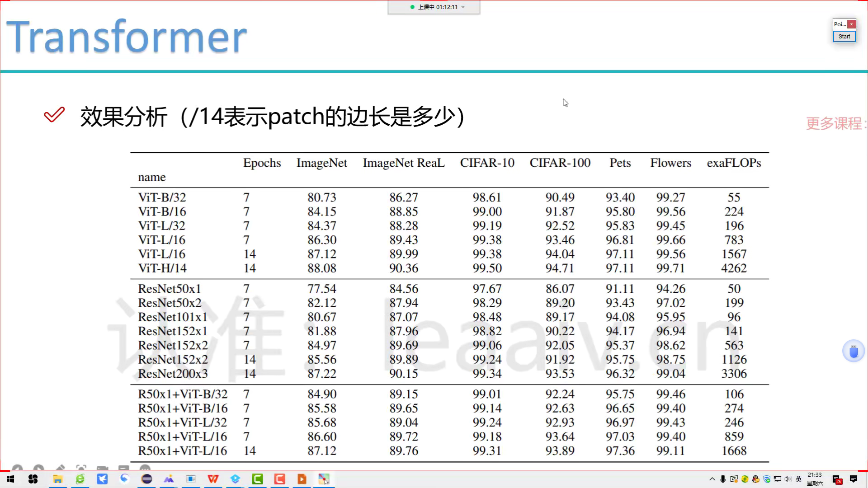Open File Explorer from the taskbar
This screenshot has height=488, width=868.
(57, 479)
